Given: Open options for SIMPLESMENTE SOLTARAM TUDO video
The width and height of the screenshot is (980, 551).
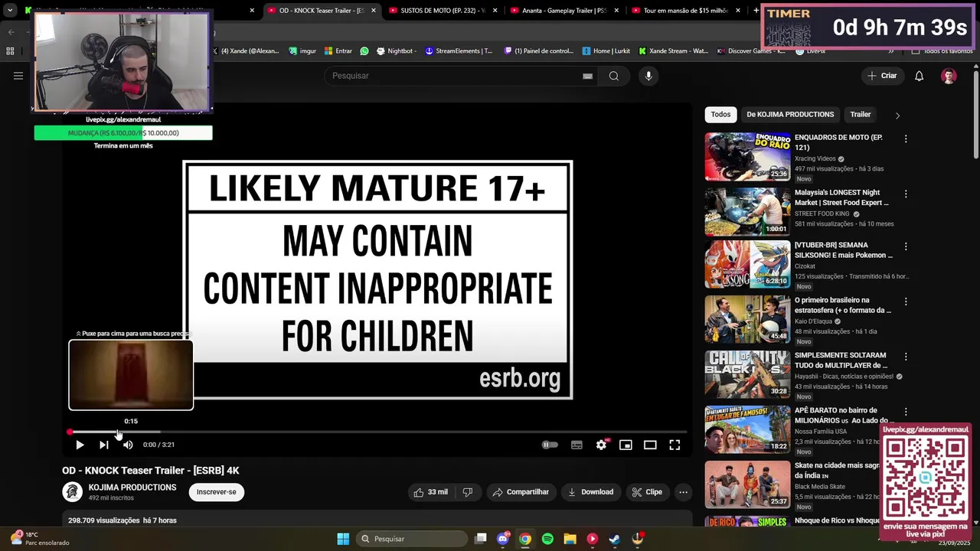Looking at the screenshot, I should [906, 357].
